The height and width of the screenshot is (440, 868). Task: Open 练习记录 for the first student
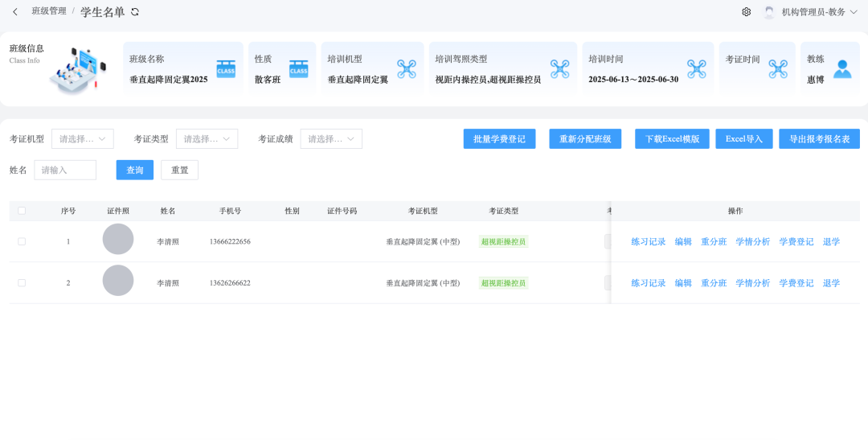click(x=648, y=241)
